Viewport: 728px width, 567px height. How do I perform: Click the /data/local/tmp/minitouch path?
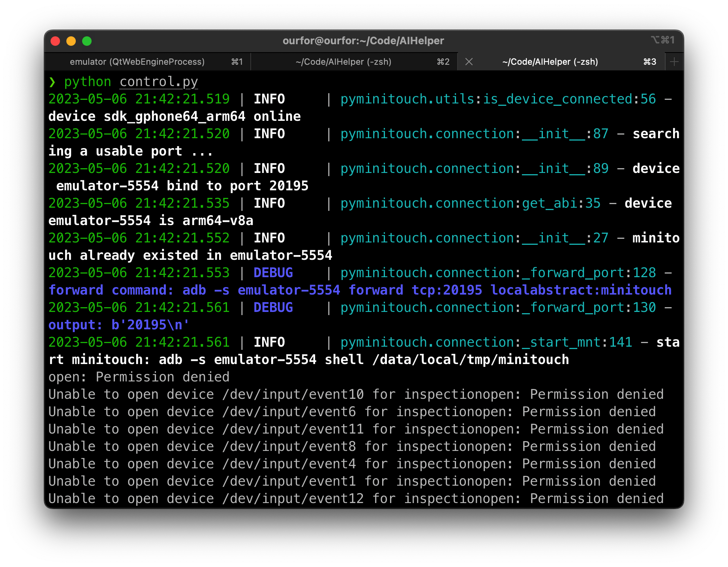471,360
